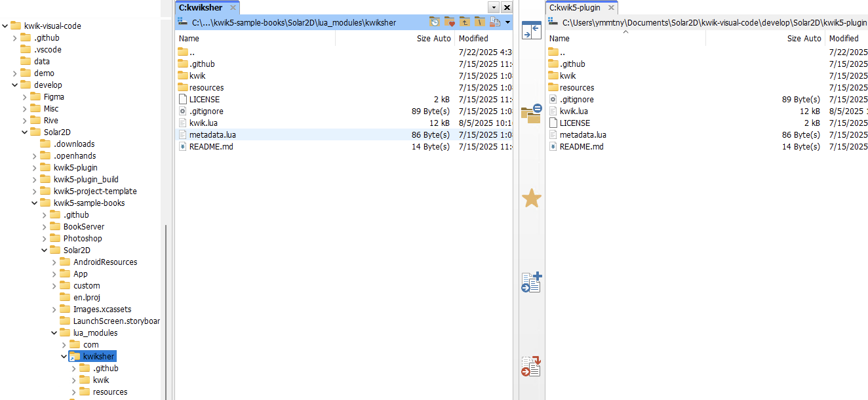Expand the Images.xcassets folder node
The image size is (868, 400).
[x=54, y=309]
